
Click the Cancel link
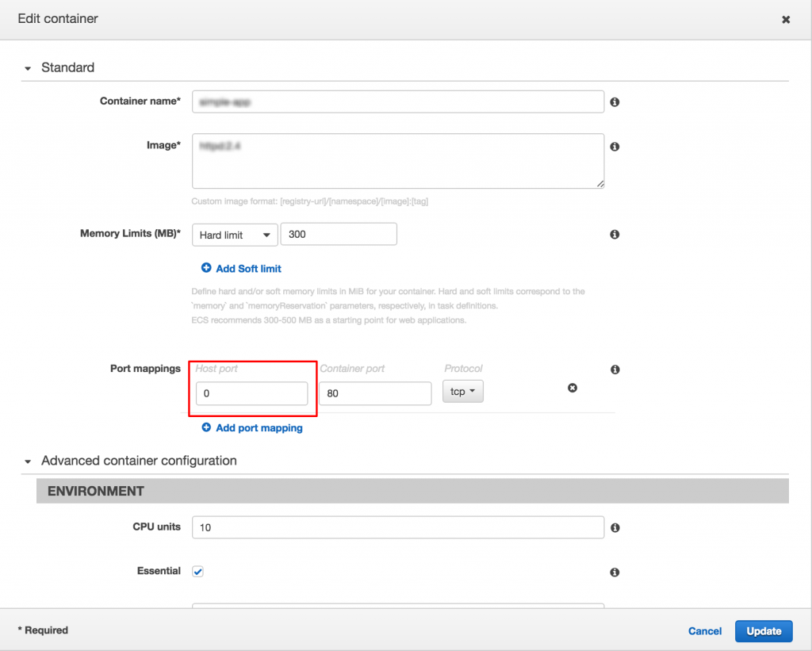coord(704,631)
